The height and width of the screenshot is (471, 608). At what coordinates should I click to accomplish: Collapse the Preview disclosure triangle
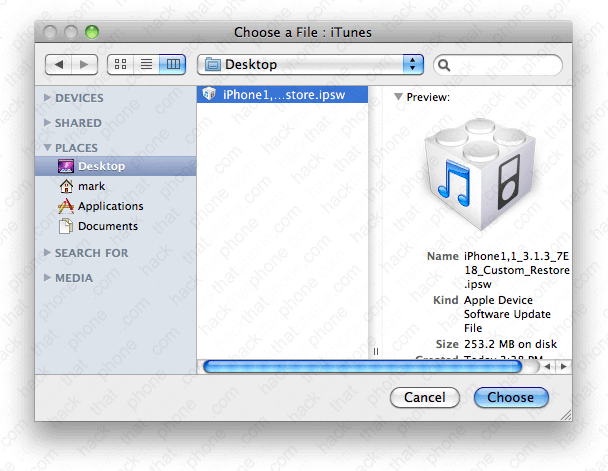(399, 97)
